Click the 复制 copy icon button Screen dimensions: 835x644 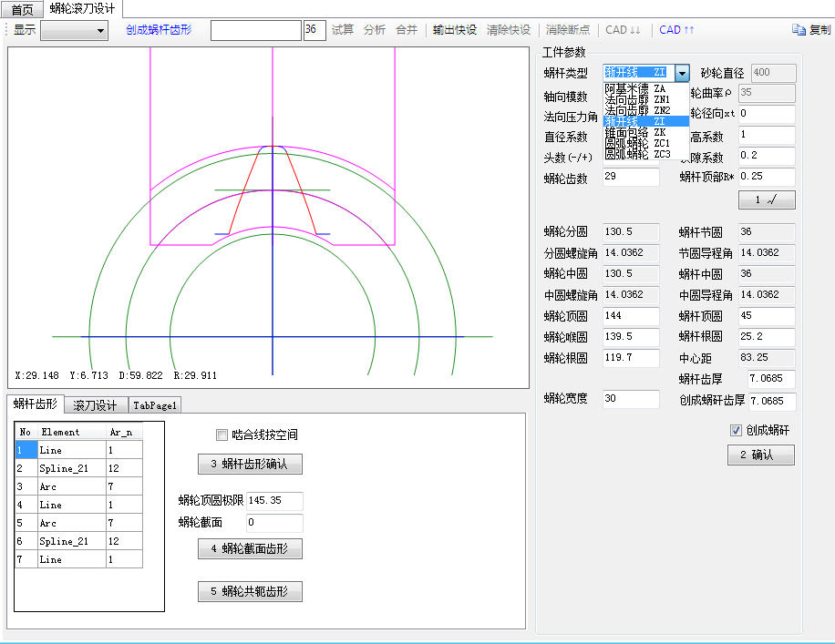pos(810,30)
